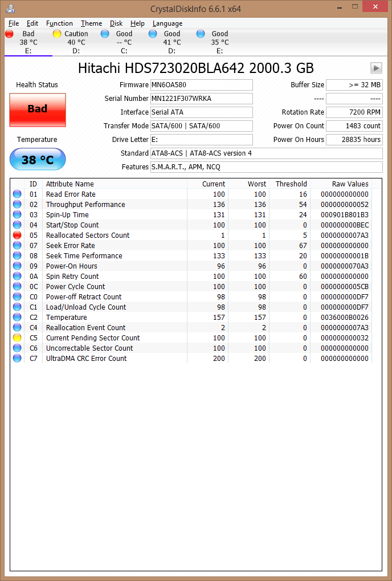Click the Standard ATA8-ACS field
The height and width of the screenshot is (581, 392).
(266, 153)
